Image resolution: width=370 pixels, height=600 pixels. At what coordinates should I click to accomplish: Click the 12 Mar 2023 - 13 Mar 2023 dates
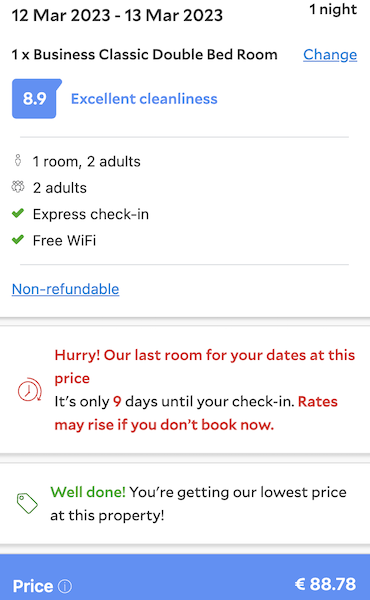[x=117, y=16]
